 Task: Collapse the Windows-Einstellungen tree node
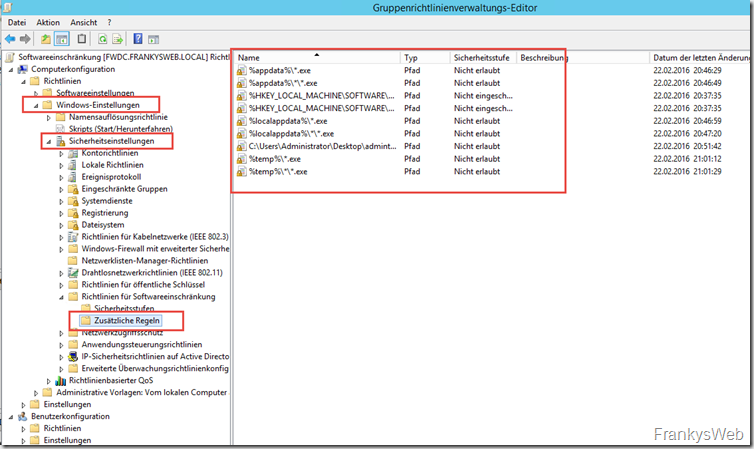point(36,105)
